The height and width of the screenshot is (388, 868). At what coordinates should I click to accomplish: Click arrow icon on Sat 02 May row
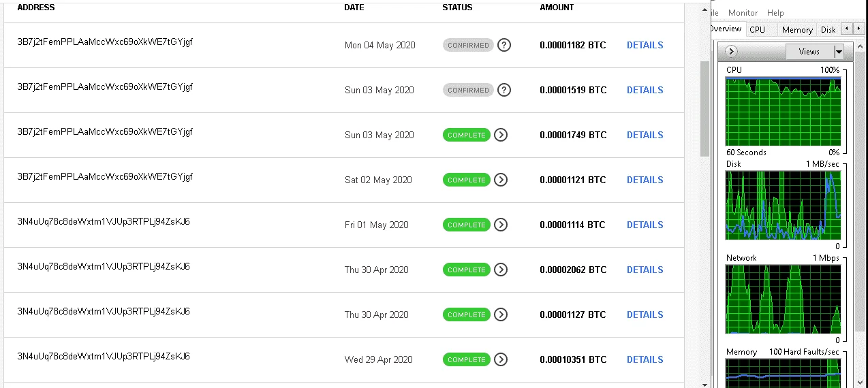pos(501,180)
